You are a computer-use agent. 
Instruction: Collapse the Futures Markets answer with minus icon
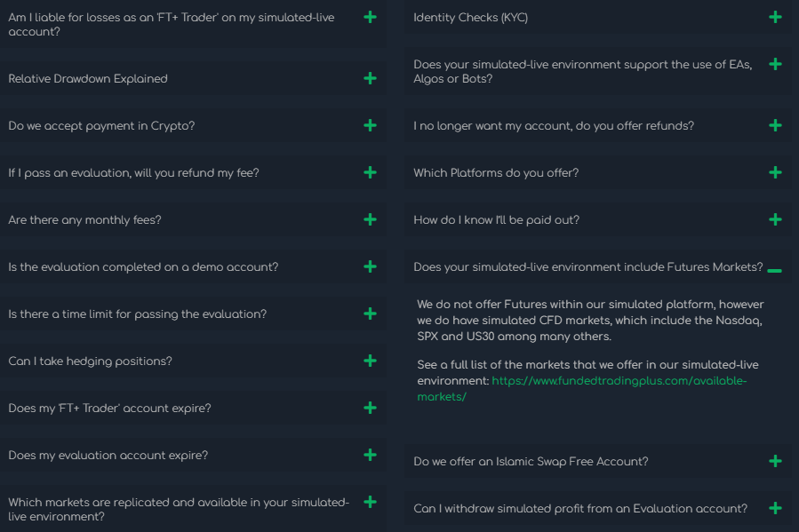point(774,269)
